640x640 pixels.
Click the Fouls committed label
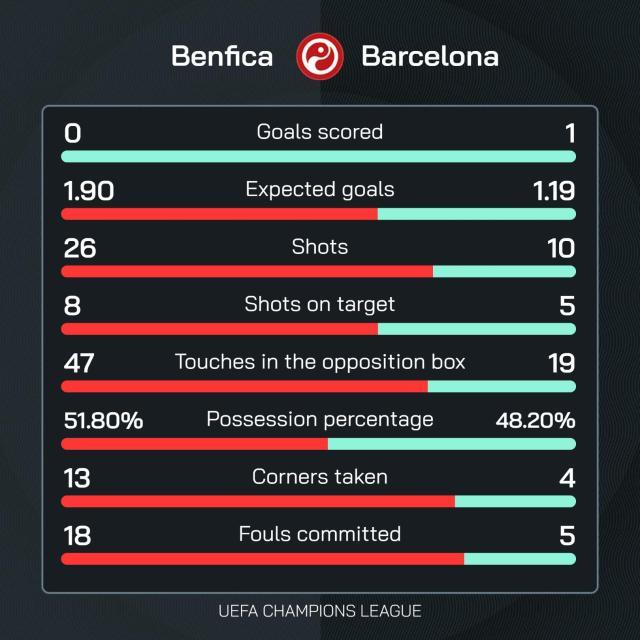pos(320,534)
